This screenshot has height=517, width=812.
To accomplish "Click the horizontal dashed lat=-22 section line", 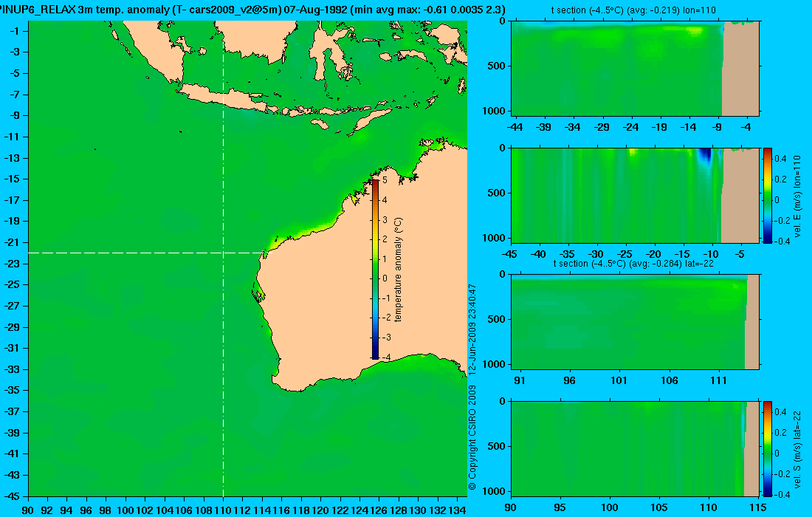I will pyautogui.click(x=146, y=253).
